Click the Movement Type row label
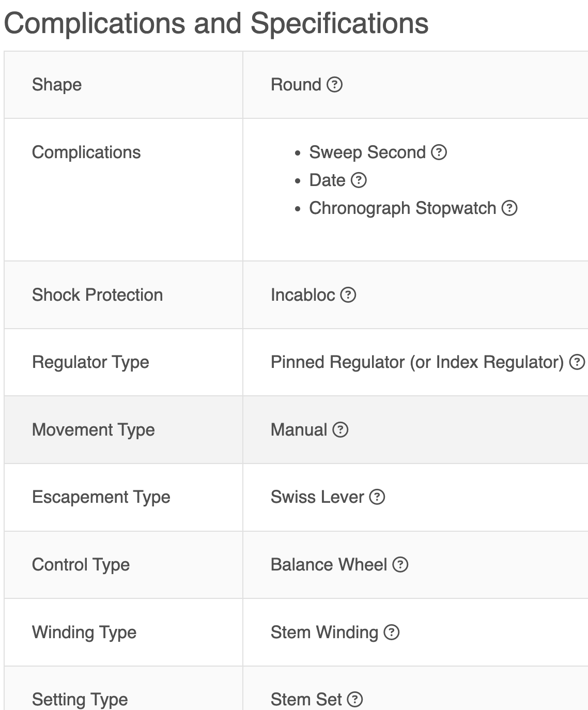The width and height of the screenshot is (588, 710). tap(94, 429)
